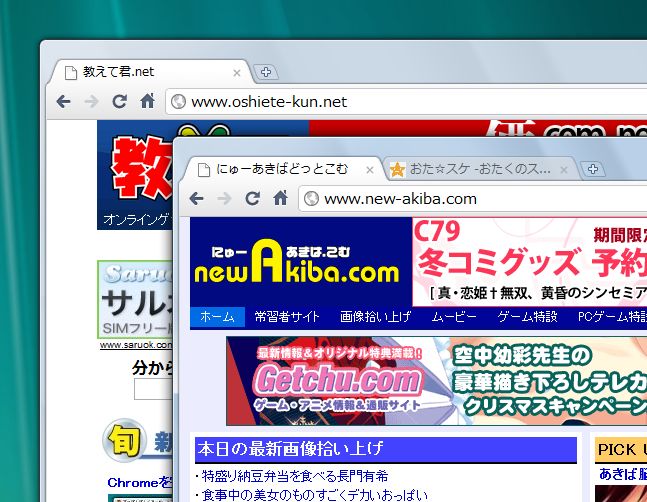Open PCゲーム特設 menu item
The height and width of the screenshot is (502, 647).
(x=612, y=317)
